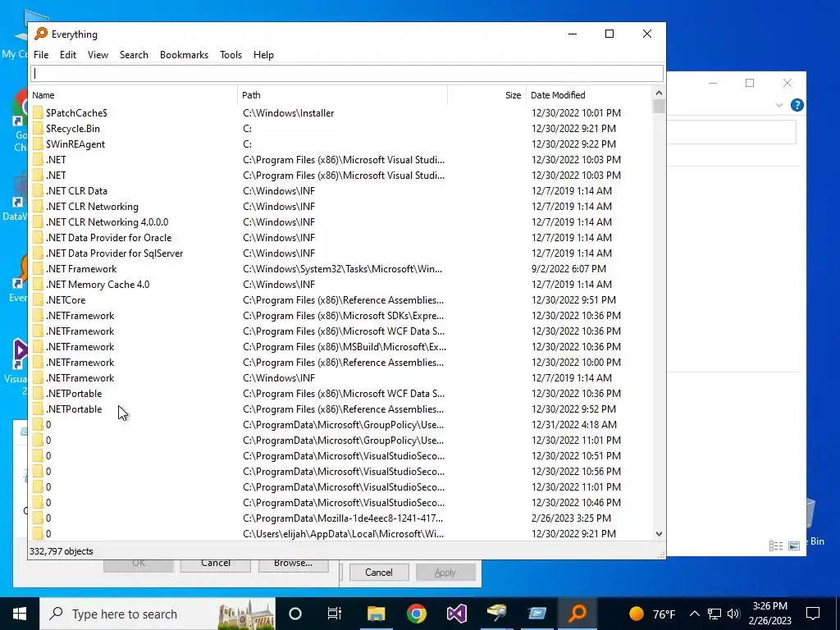Select the .NET Data Provider for Oracle folder icon
The width and height of the screenshot is (840, 630).
[38, 237]
